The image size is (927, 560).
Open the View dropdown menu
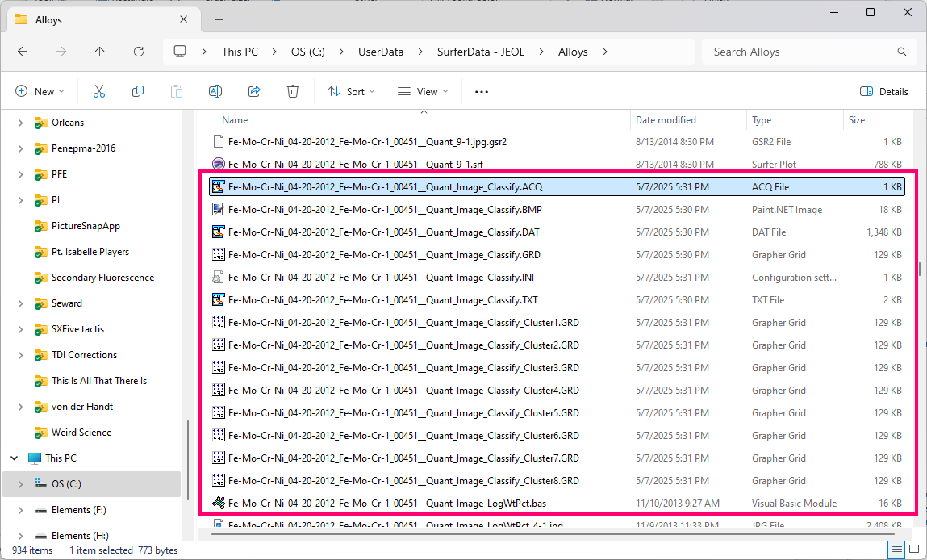[x=423, y=92]
